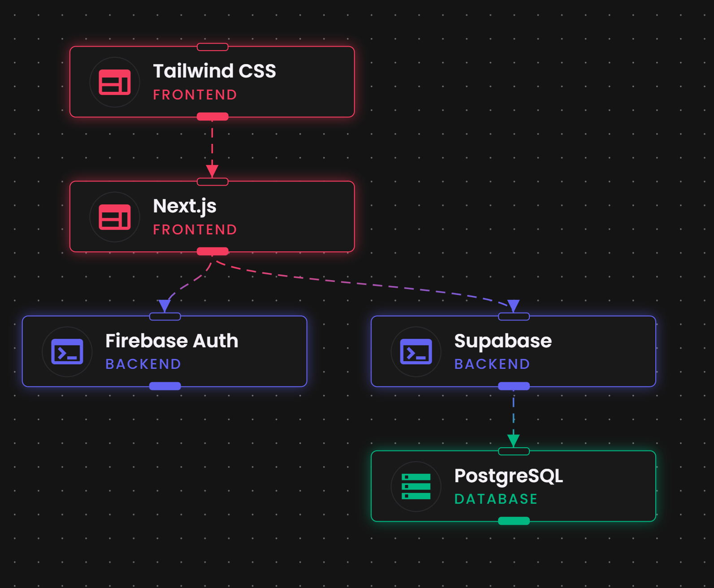714x588 pixels.
Task: Click Firebase Auth bottom output handle
Action: point(165,386)
